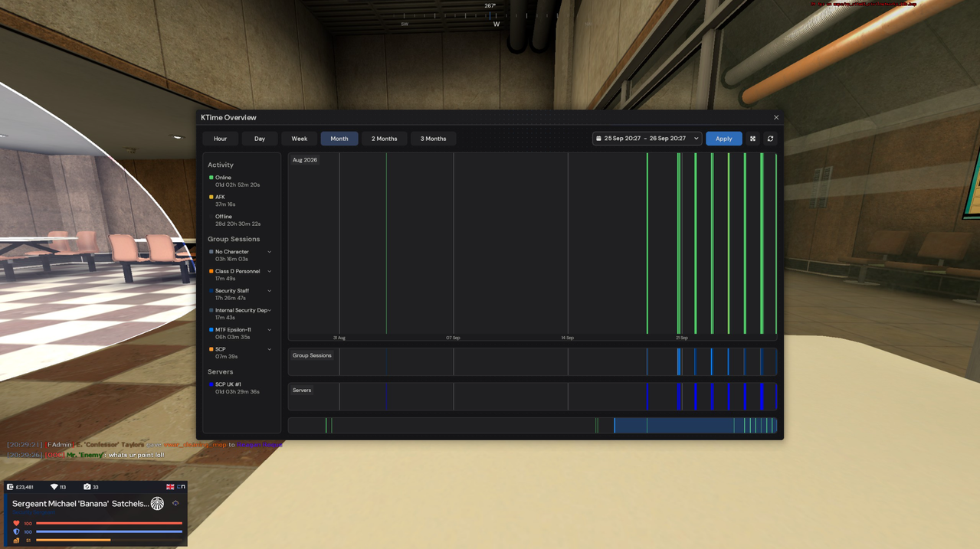
Task: Expand the No Character group session
Action: (x=269, y=252)
